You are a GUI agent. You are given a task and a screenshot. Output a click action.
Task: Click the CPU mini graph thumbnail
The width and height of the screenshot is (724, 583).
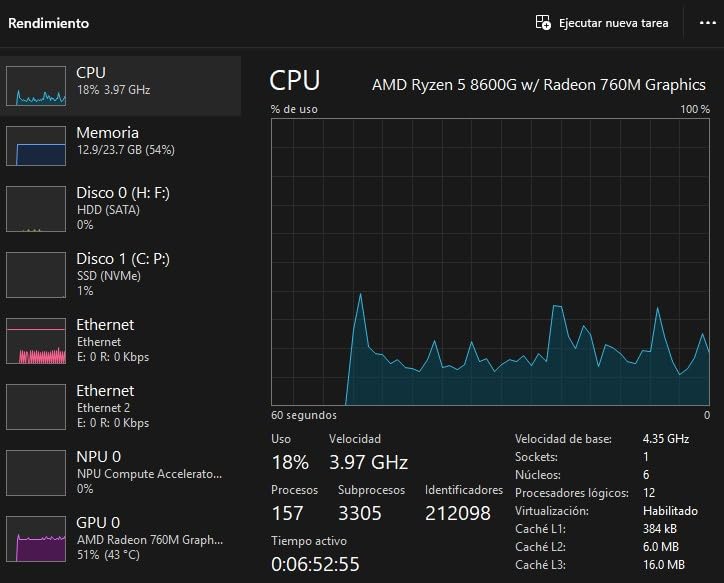pos(36,86)
